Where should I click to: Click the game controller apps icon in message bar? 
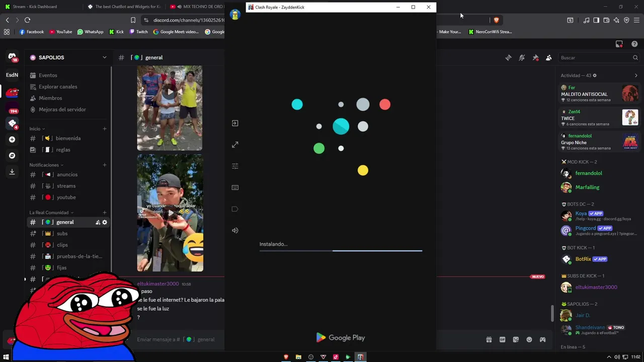[542, 339]
